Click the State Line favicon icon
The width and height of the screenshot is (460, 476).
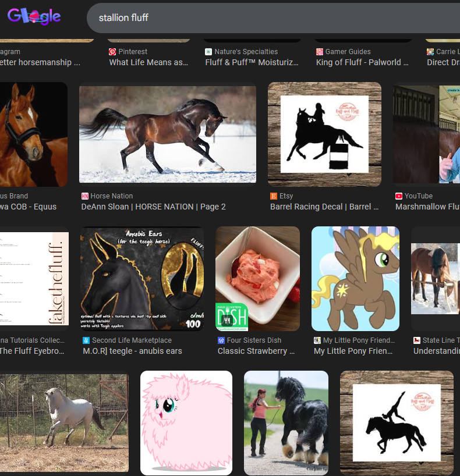[x=417, y=340]
